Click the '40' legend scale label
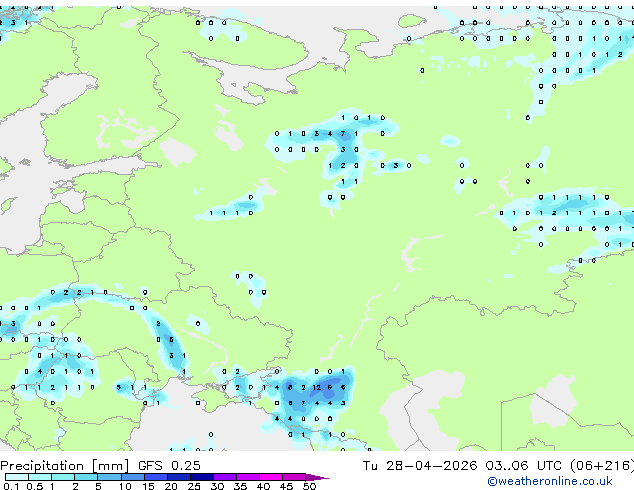The height and width of the screenshot is (490, 634). click(263, 486)
